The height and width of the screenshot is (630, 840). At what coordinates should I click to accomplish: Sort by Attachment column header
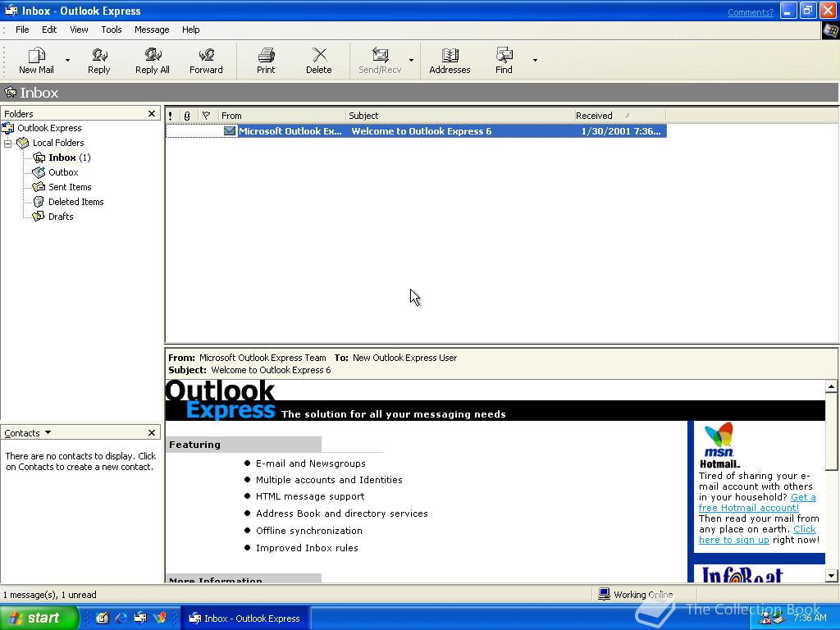187,116
